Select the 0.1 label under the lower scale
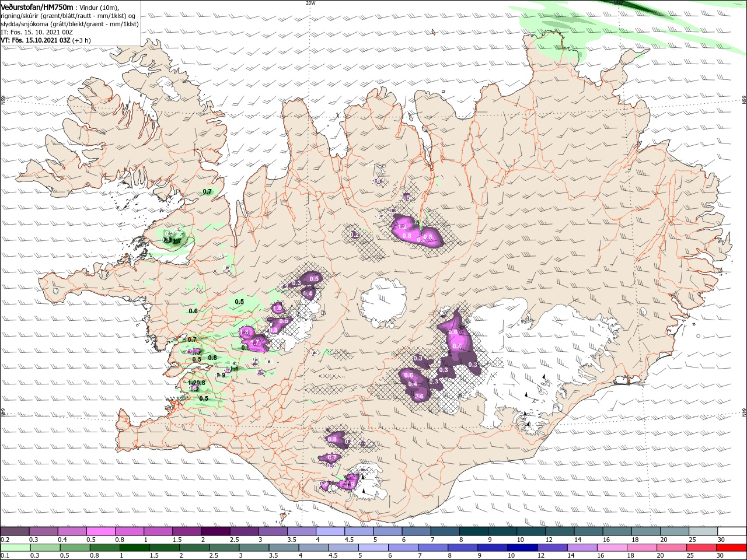Viewport: 747px width, 560px height. pyautogui.click(x=4, y=556)
